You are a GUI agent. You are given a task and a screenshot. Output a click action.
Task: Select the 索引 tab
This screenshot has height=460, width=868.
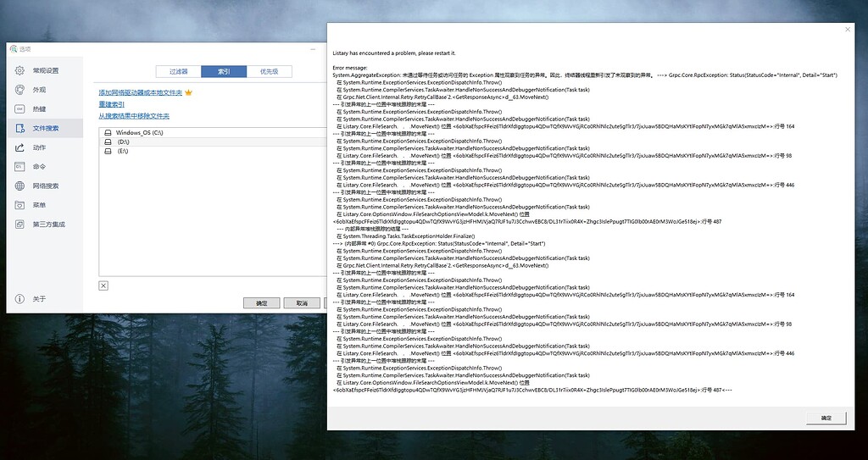click(x=224, y=71)
